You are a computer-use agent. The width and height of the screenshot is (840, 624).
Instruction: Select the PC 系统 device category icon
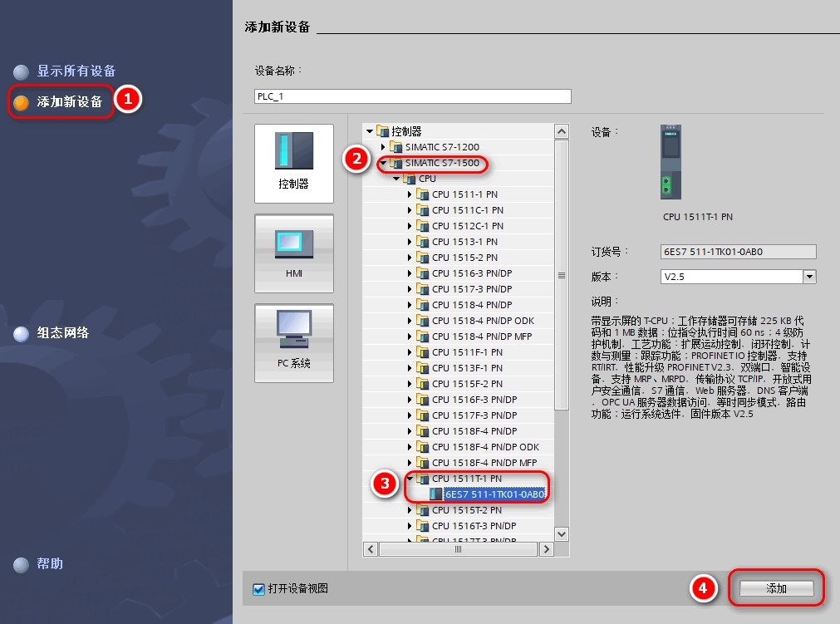point(293,343)
